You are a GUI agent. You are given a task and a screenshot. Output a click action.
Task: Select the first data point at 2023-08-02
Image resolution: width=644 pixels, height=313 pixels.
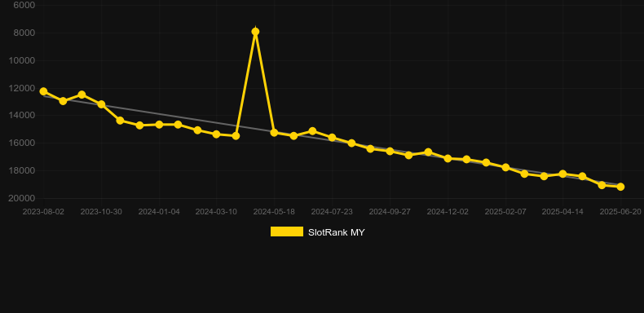(43, 91)
